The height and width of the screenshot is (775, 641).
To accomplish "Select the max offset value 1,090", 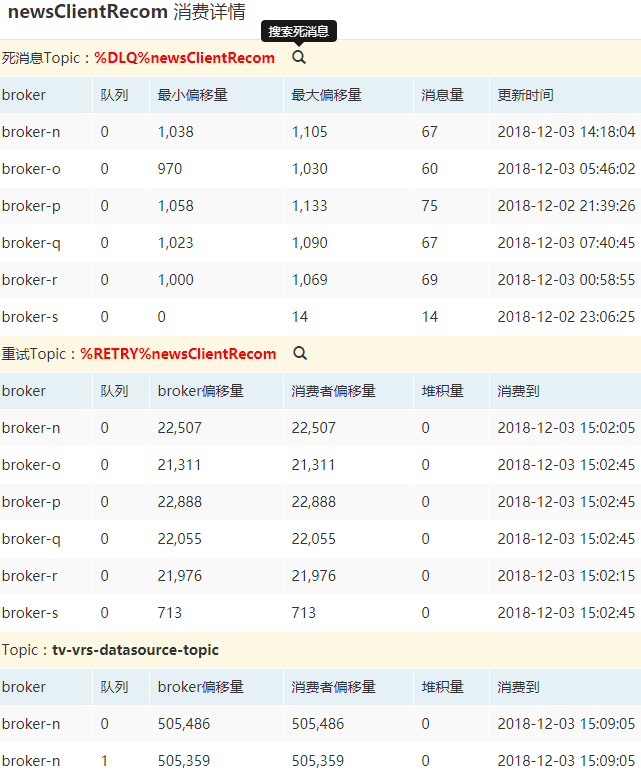I will point(309,243).
